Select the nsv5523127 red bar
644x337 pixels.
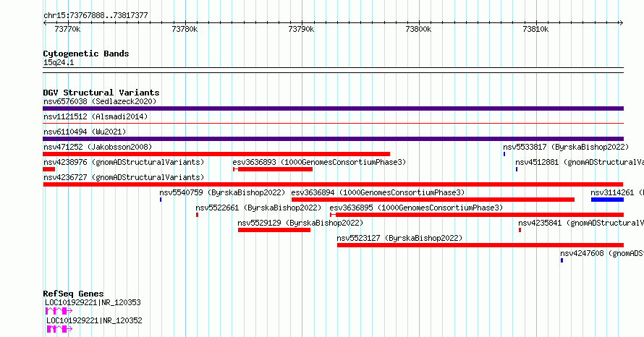480,245
